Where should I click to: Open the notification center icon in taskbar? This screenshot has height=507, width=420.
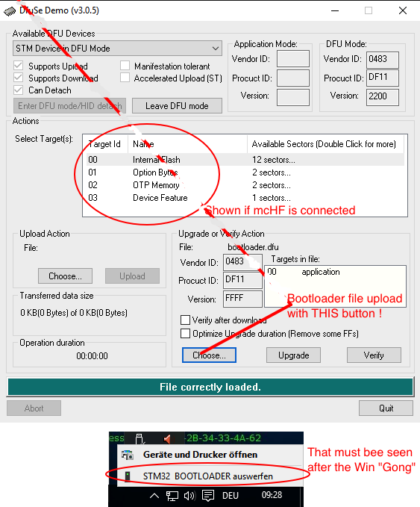point(208,495)
